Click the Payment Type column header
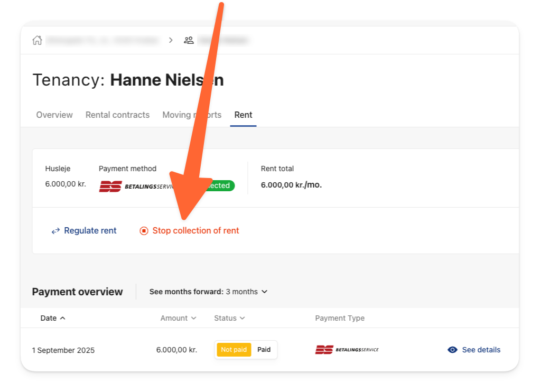This screenshot has height=392, width=540. pyautogui.click(x=340, y=318)
